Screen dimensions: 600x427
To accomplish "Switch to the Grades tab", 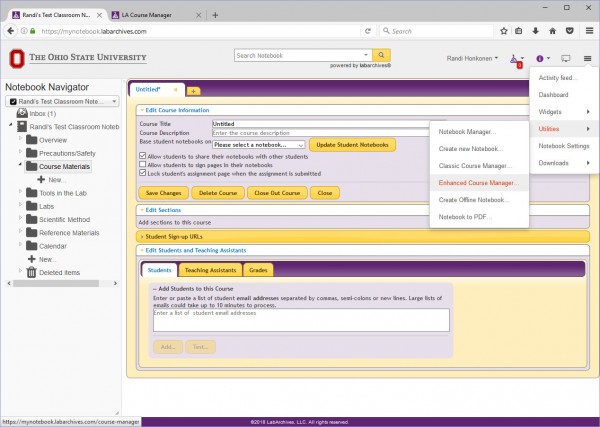I will 258,270.
